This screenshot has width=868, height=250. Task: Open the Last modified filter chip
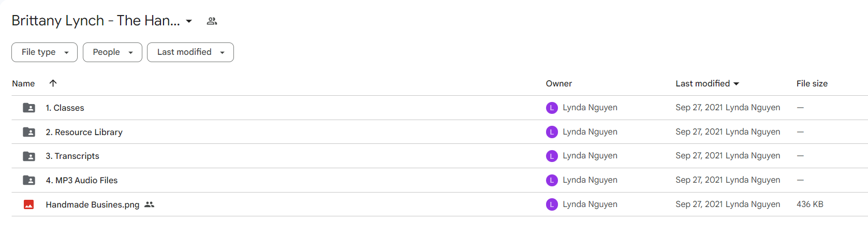click(190, 52)
